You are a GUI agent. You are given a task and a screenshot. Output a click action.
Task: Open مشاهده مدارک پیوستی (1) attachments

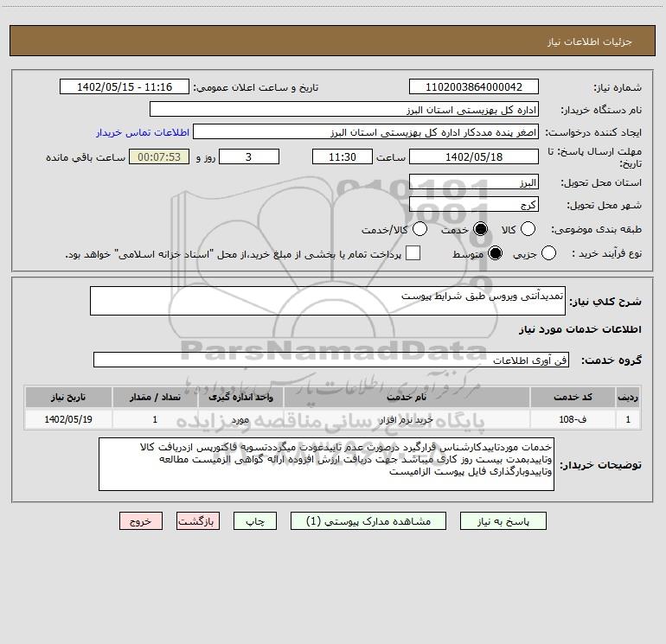click(x=368, y=521)
